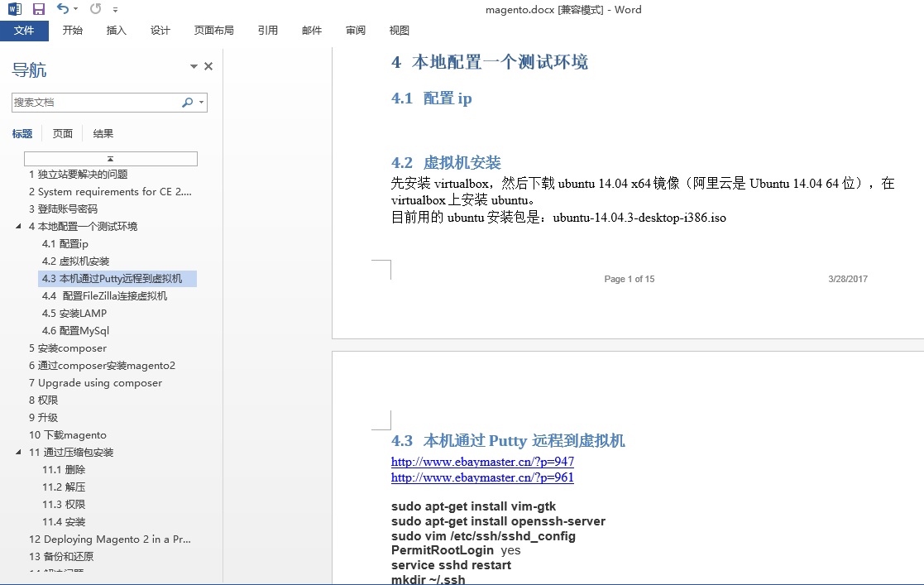Switch to the 页面 tab in the navigation pane
Image resolution: width=924 pixels, height=585 pixels.
pyautogui.click(x=63, y=133)
